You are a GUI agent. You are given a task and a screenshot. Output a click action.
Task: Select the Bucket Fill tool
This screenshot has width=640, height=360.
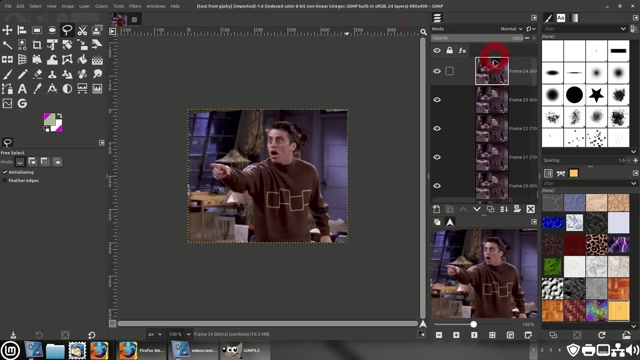click(x=82, y=60)
